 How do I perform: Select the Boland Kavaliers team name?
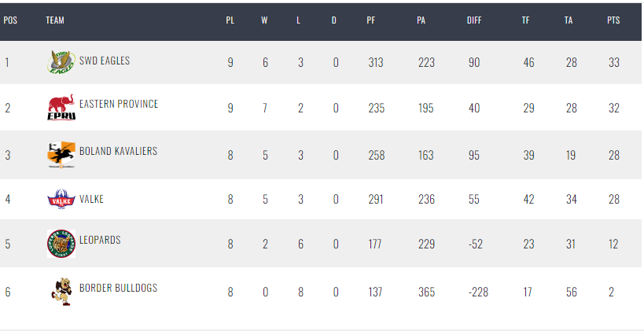pos(118,151)
